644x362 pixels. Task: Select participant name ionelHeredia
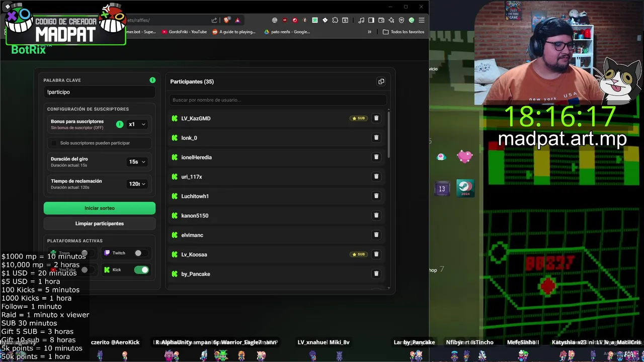(x=196, y=157)
